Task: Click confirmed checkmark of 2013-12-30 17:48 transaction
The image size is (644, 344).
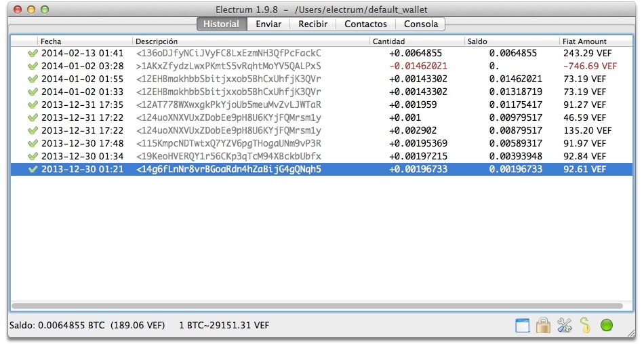Action: click(33, 143)
